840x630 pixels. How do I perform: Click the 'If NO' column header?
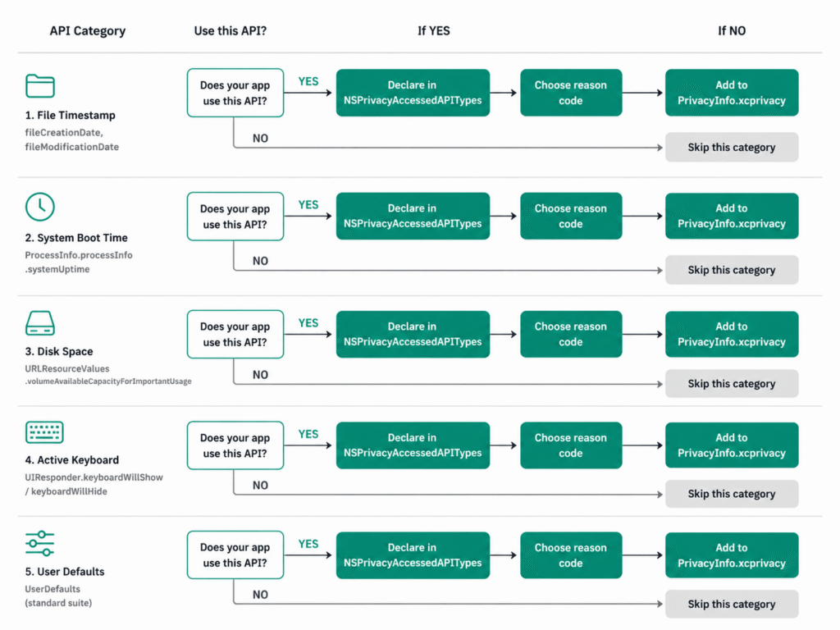[732, 31]
